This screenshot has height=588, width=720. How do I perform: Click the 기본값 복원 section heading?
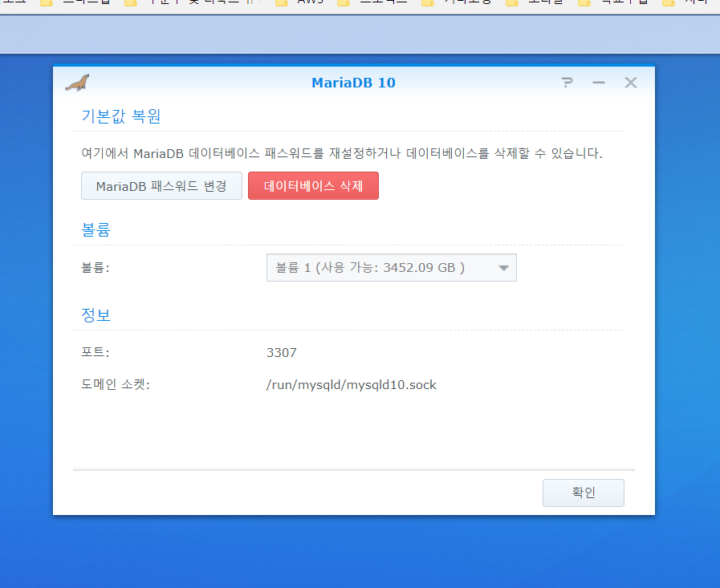pos(121,116)
